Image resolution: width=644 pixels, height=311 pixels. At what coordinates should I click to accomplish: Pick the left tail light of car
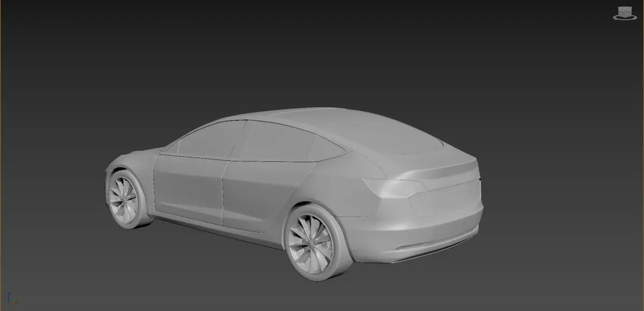pos(394,187)
